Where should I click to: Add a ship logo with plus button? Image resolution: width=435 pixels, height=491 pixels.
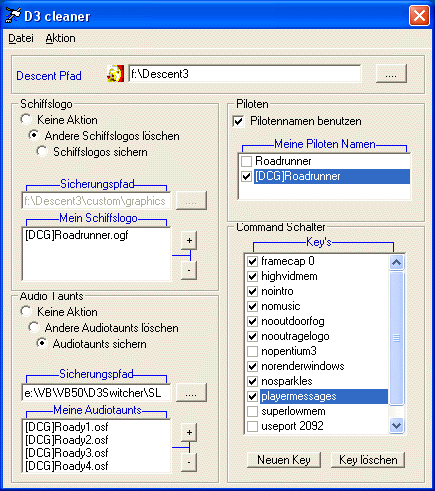(x=189, y=240)
